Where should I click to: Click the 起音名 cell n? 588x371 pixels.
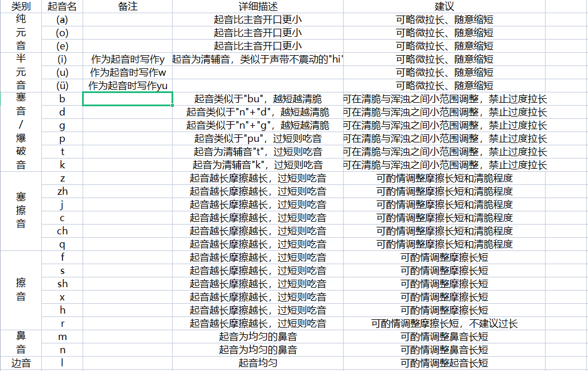(62, 350)
